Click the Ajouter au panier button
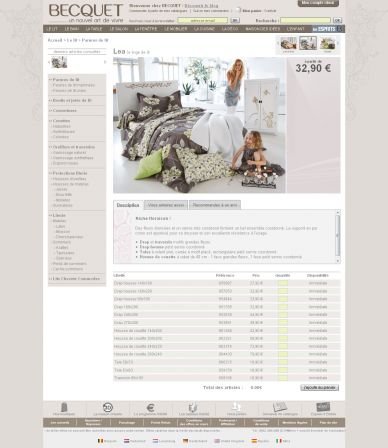388x448 pixels. pyautogui.click(x=319, y=388)
